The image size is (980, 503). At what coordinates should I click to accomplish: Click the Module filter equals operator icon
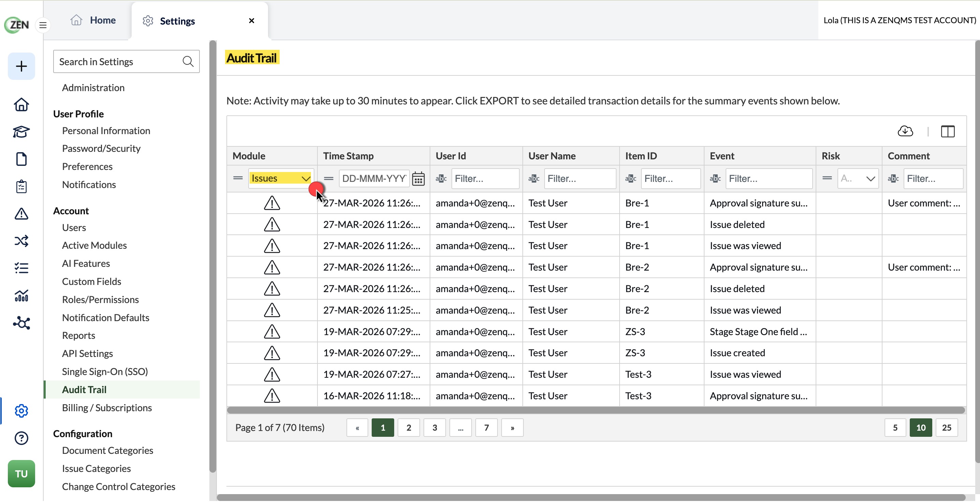click(x=238, y=178)
